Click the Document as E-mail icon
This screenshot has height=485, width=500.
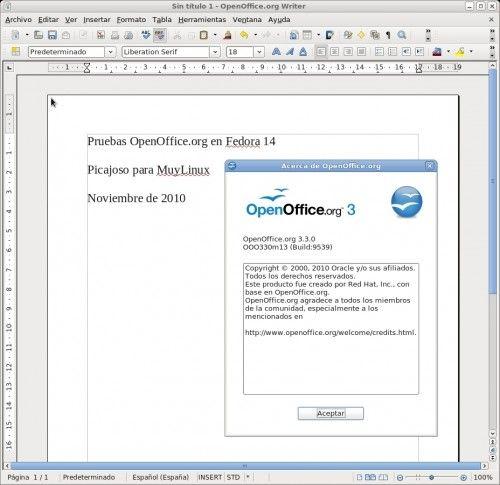[66, 35]
